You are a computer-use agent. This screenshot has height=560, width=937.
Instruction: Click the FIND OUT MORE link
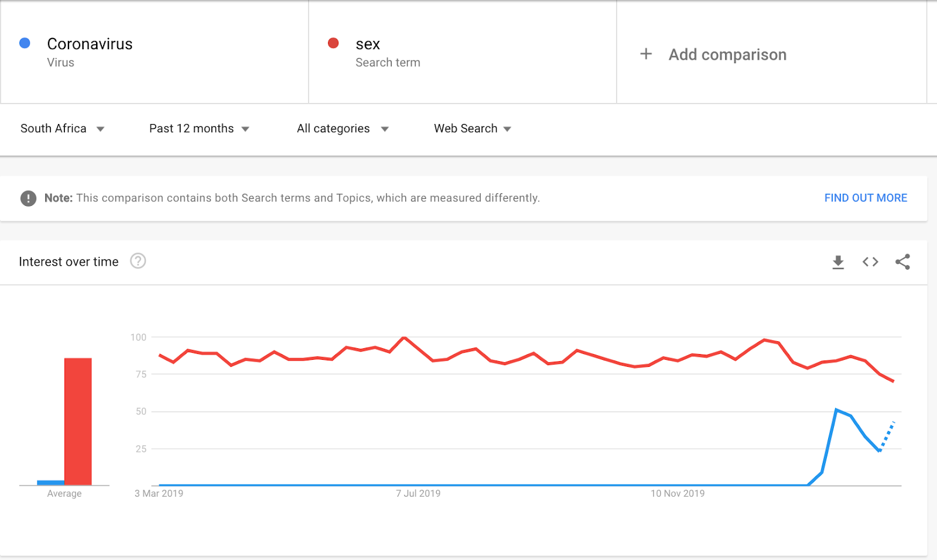pos(866,198)
